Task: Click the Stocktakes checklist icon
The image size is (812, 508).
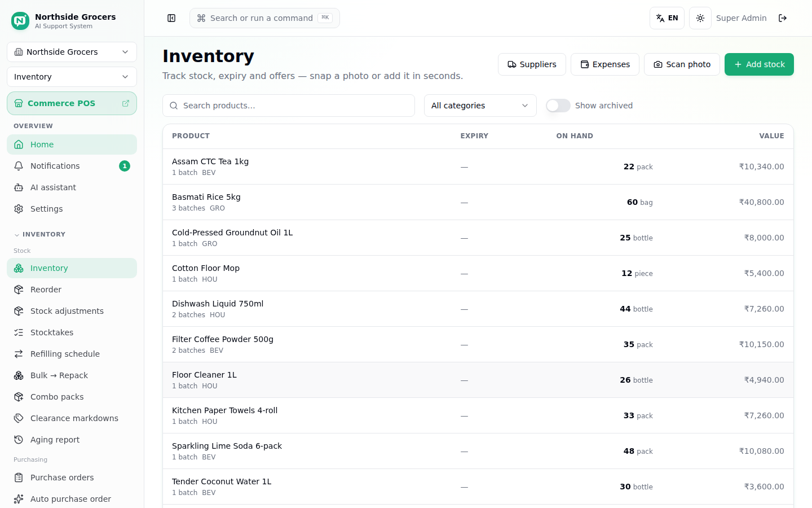Action: 19,332
